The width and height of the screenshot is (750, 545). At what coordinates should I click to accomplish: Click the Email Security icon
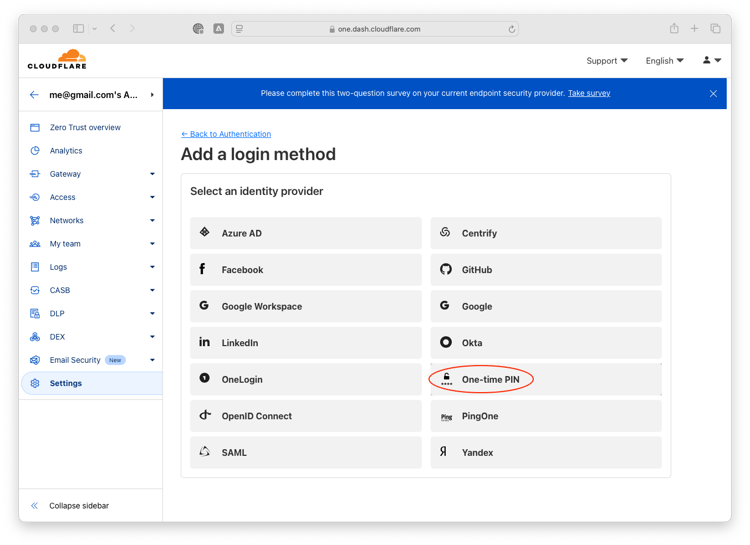tap(35, 360)
